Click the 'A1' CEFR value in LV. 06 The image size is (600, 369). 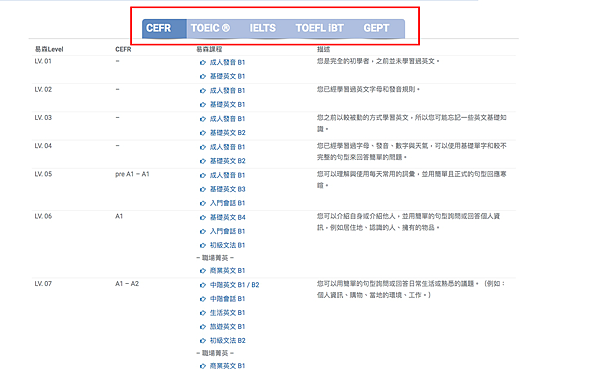point(119,216)
